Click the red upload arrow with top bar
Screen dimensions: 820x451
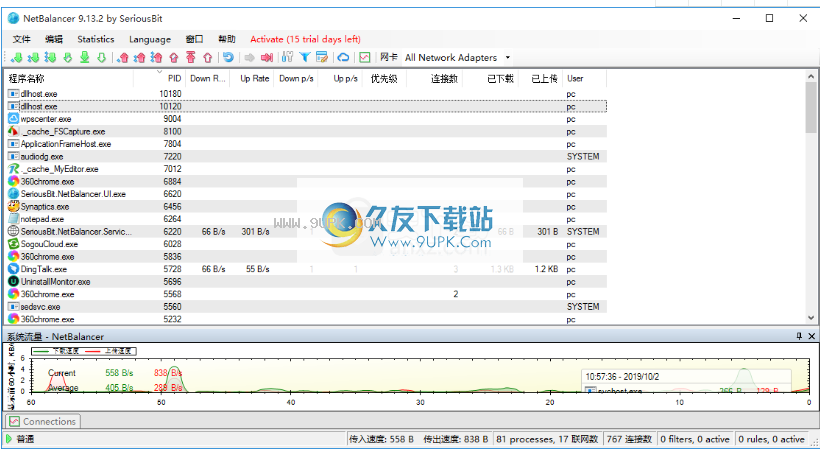pyautogui.click(x=191, y=58)
